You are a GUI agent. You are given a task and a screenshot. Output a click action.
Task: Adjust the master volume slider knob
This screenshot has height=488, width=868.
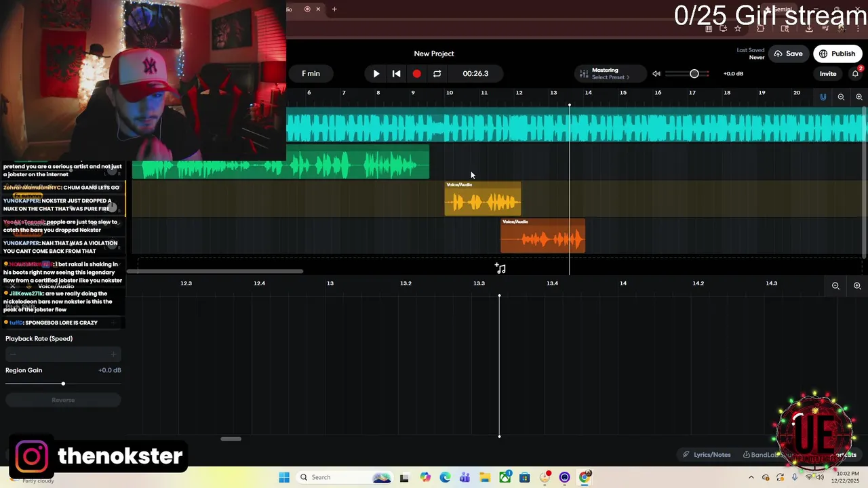pos(694,73)
